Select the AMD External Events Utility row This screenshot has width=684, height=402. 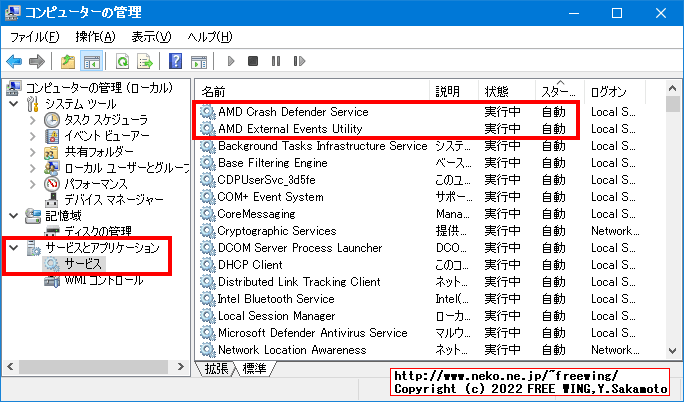419,129
